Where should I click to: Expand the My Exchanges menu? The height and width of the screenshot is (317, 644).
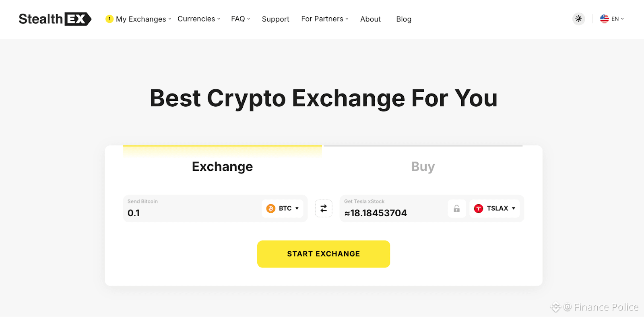[x=141, y=19]
